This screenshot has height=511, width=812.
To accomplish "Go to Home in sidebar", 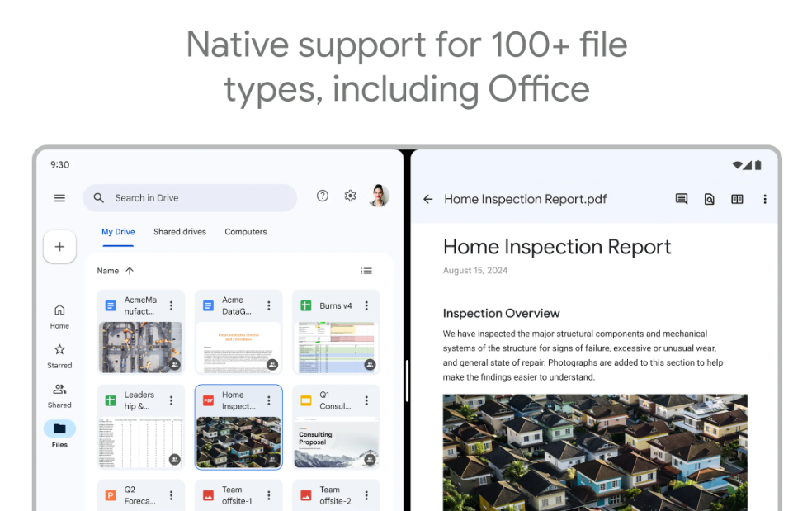I will pos(59,316).
